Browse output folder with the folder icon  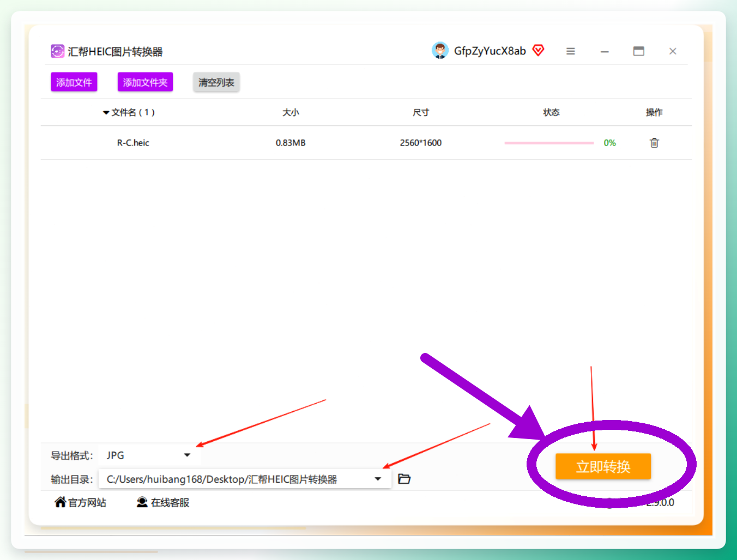pyautogui.click(x=404, y=479)
